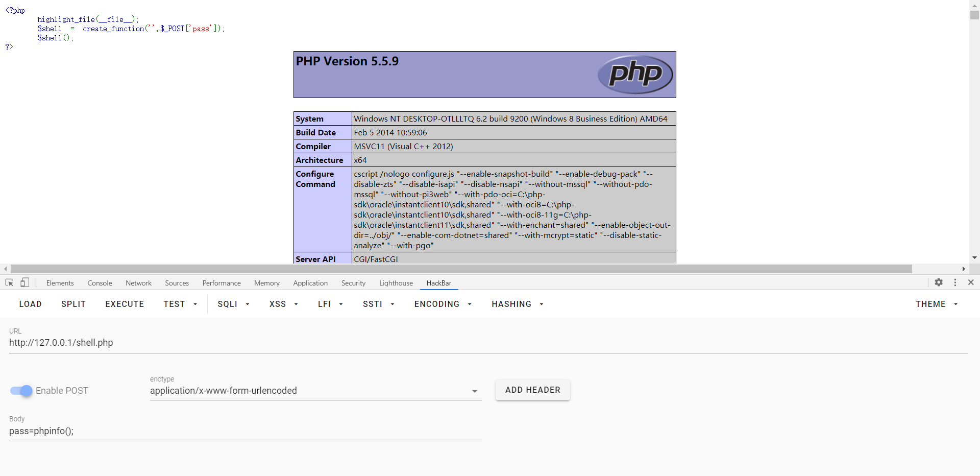Switch to the Console tab
Viewport: 980px width, 476px height.
click(x=100, y=283)
